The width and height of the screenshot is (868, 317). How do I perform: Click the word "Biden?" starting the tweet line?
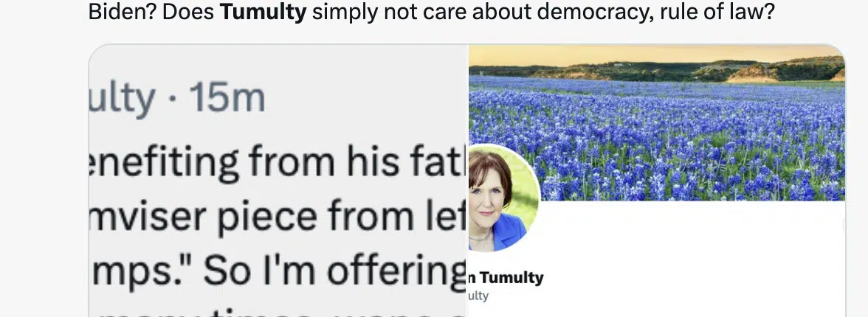pos(122,13)
